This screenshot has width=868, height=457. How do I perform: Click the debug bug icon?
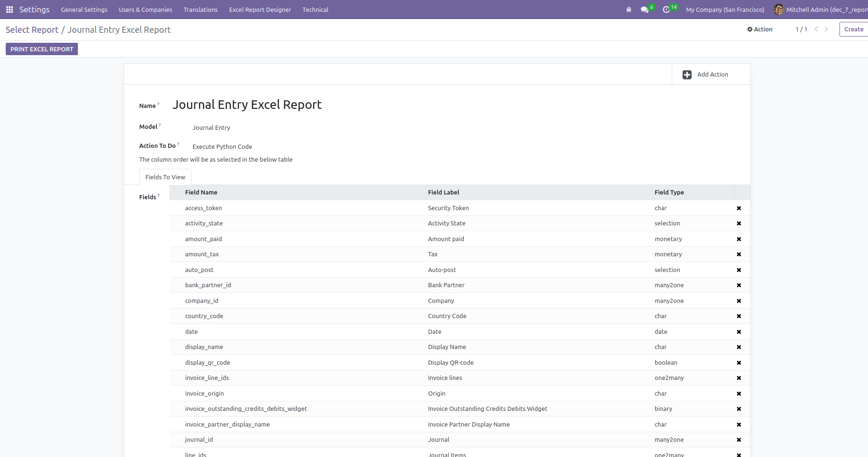[629, 10]
